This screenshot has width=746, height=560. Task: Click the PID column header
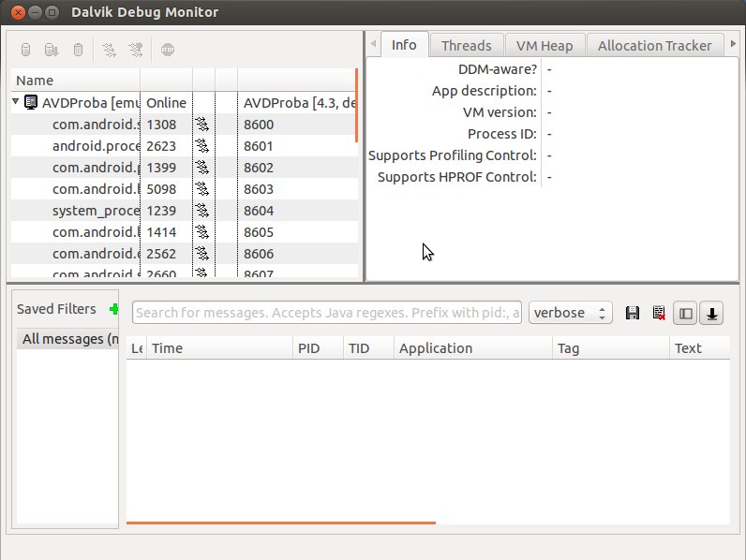click(x=318, y=348)
